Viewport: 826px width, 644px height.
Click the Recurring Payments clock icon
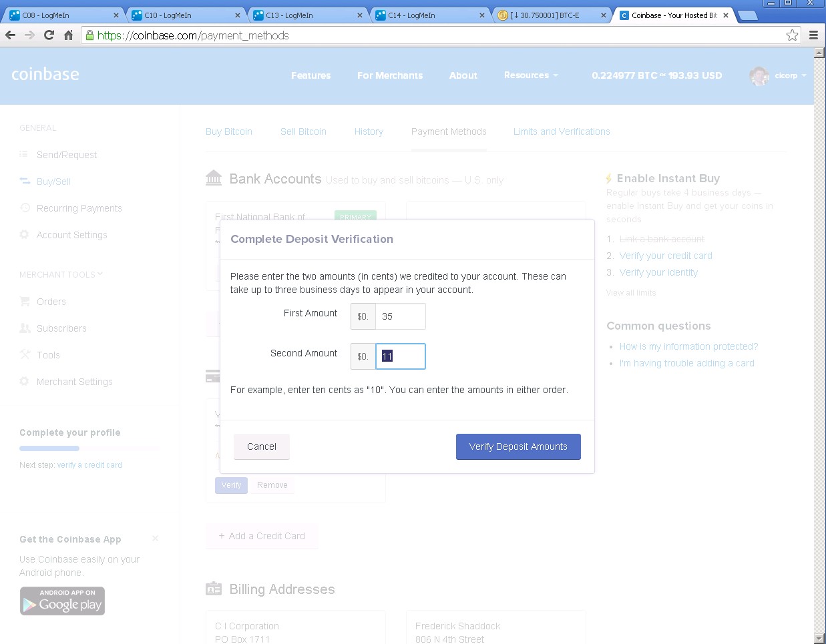(x=25, y=208)
